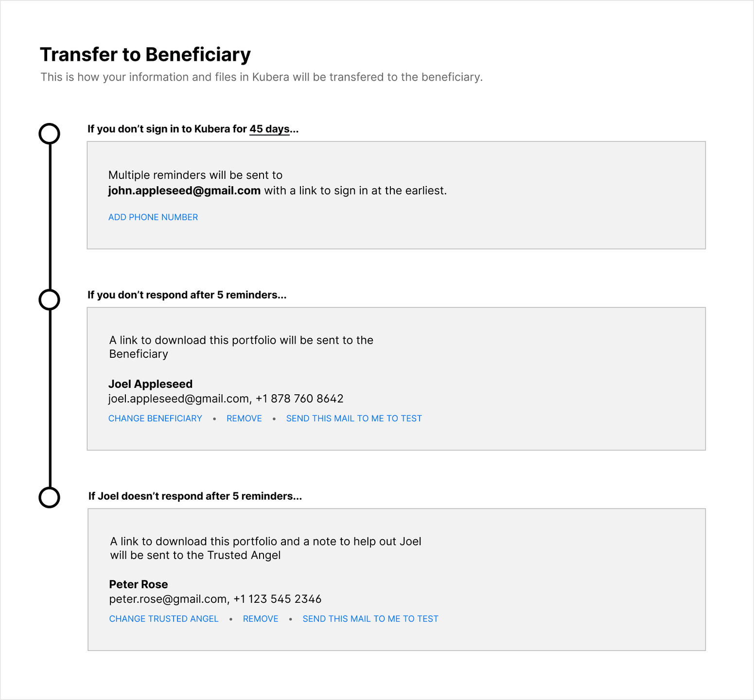This screenshot has height=700, width=754.
Task: Click the joel.appleseed@gmail.com email address
Action: point(178,399)
